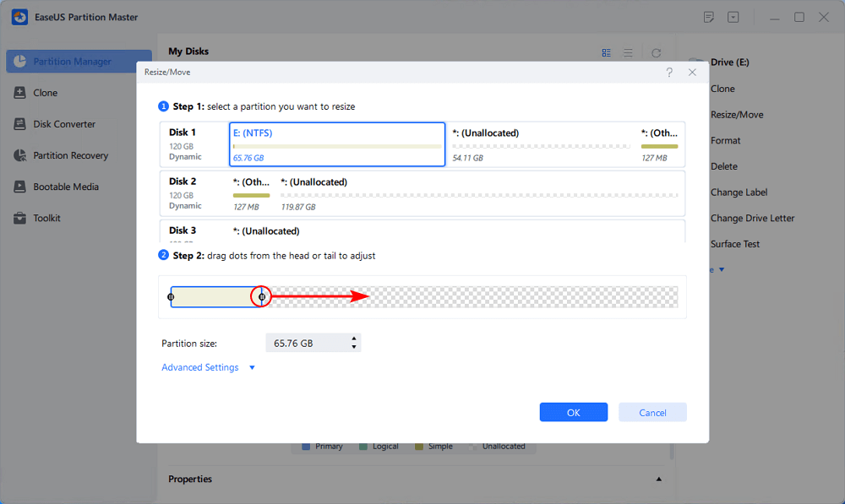Choose Format in the drive actions list

[725, 141]
